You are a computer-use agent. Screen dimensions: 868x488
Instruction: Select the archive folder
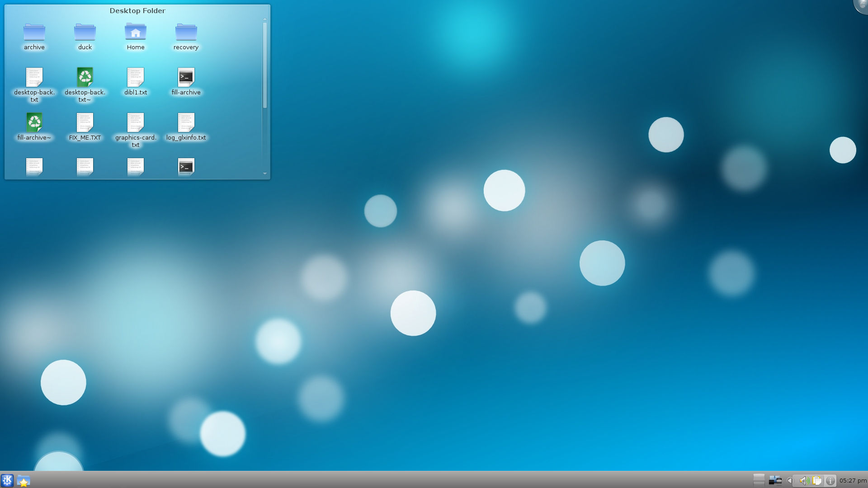[x=34, y=37]
